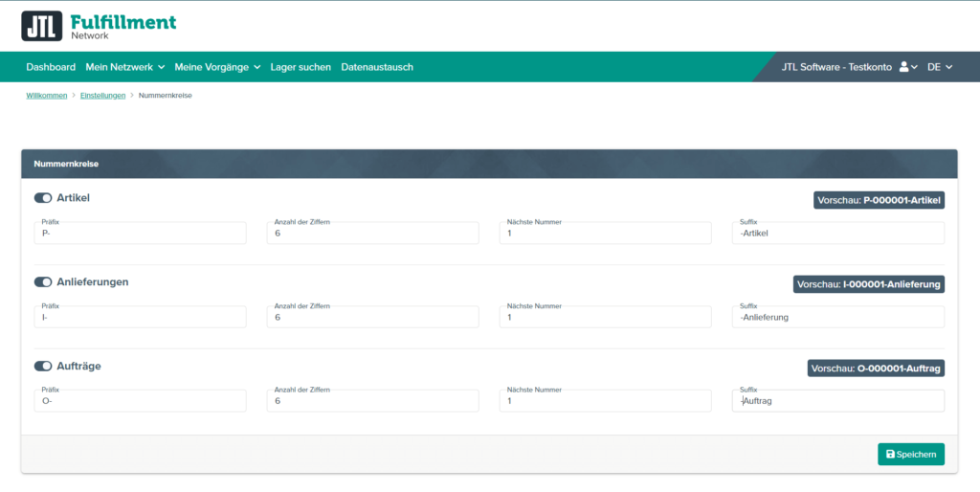Focus Artikel Anzahl der Ziffern field
The image size is (980, 492).
click(372, 233)
